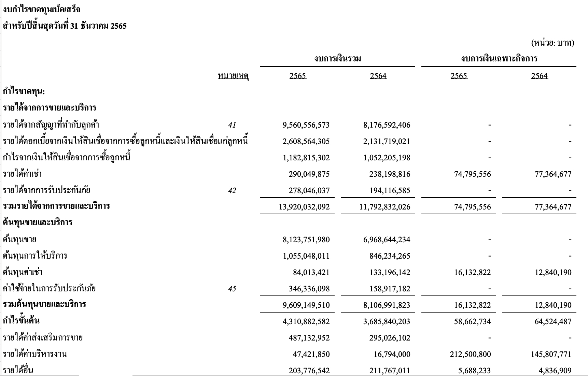Click the row label "รายได้ค่าบริหารงาน"
The image size is (588, 376).
(x=35, y=354)
